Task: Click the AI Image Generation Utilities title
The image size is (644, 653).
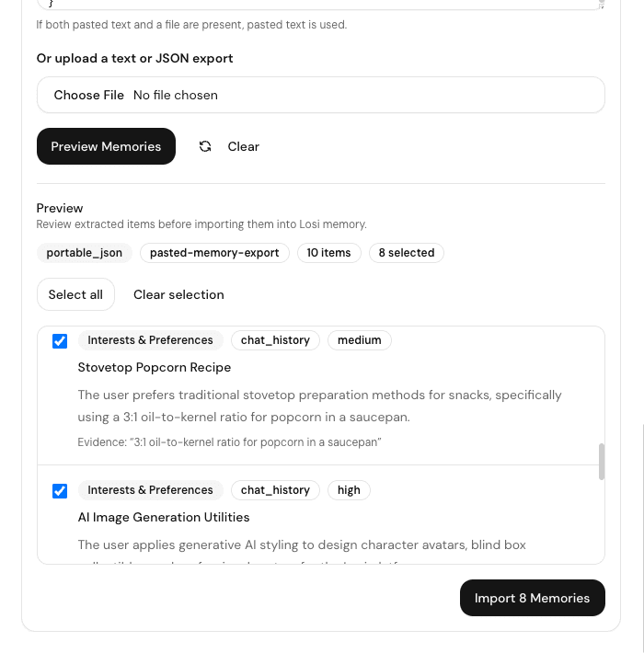Action: [164, 517]
